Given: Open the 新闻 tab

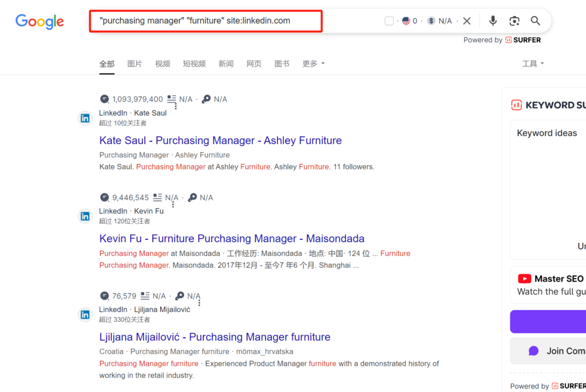Looking at the screenshot, I should click(225, 64).
